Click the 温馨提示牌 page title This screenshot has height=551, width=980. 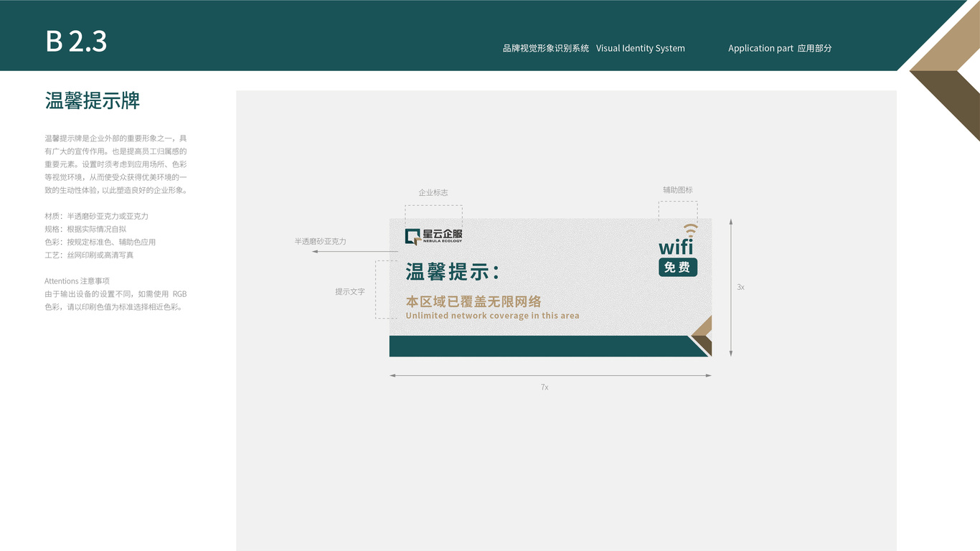[93, 100]
